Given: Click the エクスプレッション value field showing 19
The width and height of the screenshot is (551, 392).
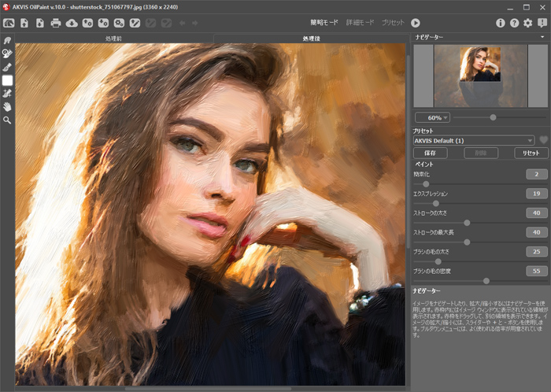Looking at the screenshot, I should [x=537, y=194].
